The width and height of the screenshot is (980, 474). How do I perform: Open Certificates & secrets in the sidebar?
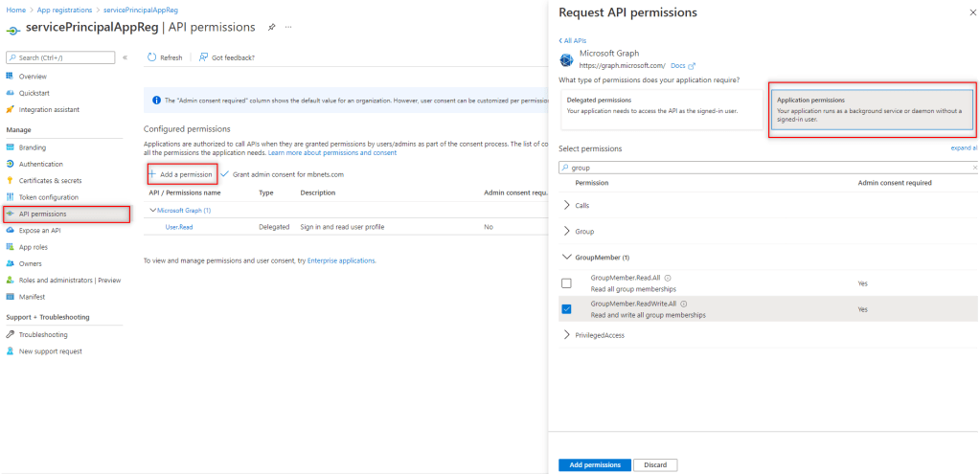[50, 180]
